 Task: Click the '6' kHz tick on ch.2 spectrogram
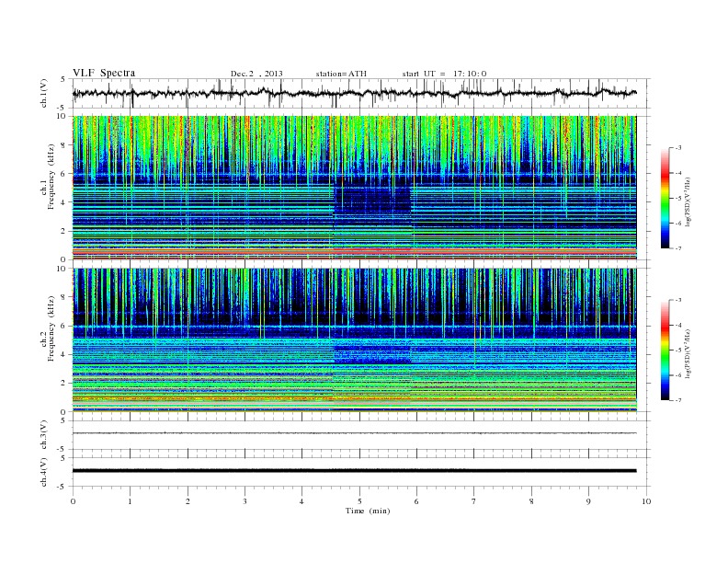pos(63,326)
